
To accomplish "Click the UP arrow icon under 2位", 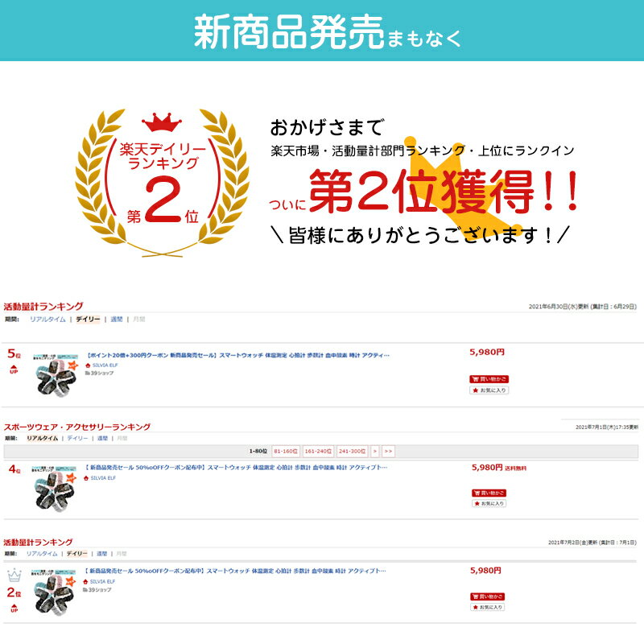I will [14, 608].
